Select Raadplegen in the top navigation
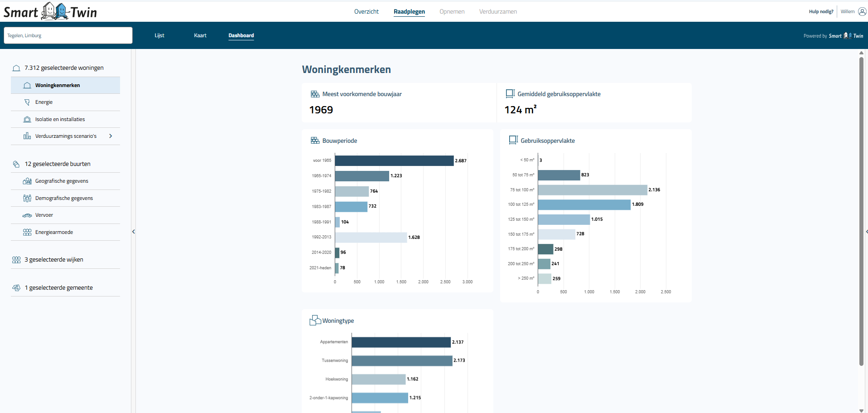868x413 pixels. (x=409, y=12)
